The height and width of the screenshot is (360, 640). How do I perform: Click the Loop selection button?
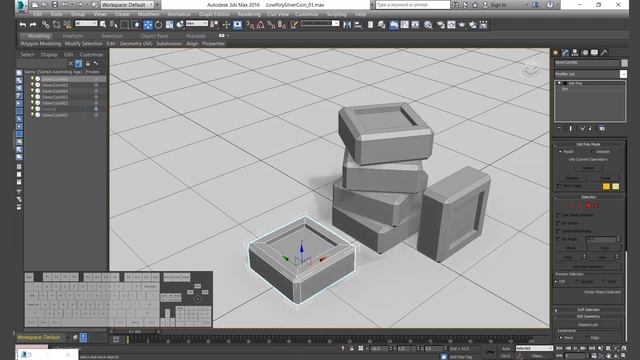point(602,257)
